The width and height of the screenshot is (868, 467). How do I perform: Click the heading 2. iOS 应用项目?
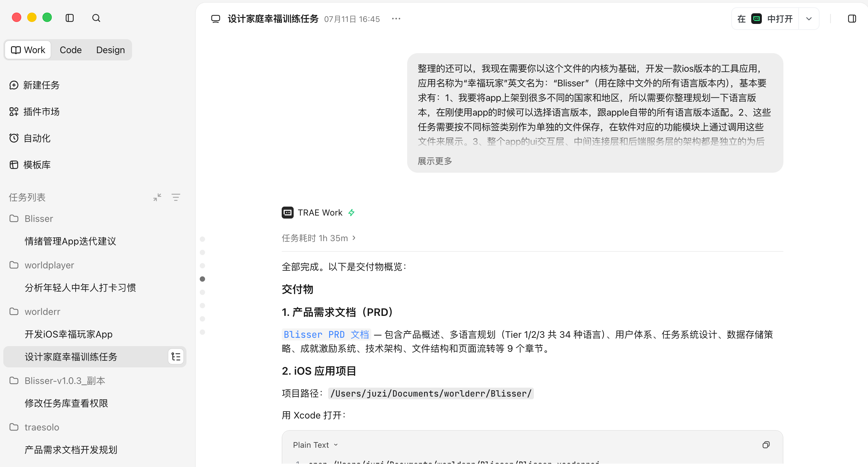[319, 371]
